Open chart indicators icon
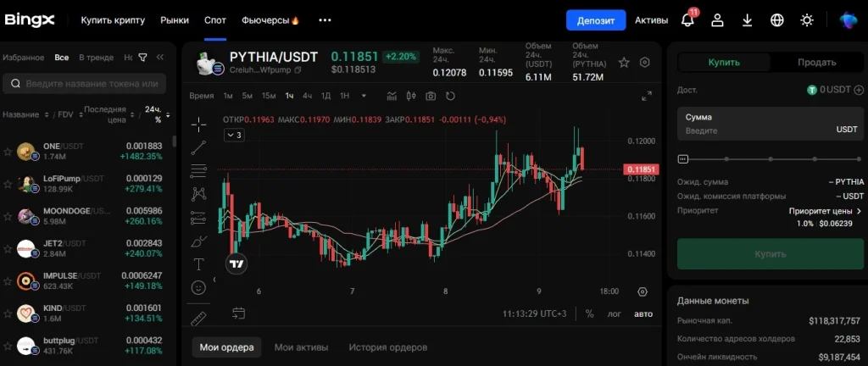Screen dimensions: 868x366 click(x=392, y=96)
